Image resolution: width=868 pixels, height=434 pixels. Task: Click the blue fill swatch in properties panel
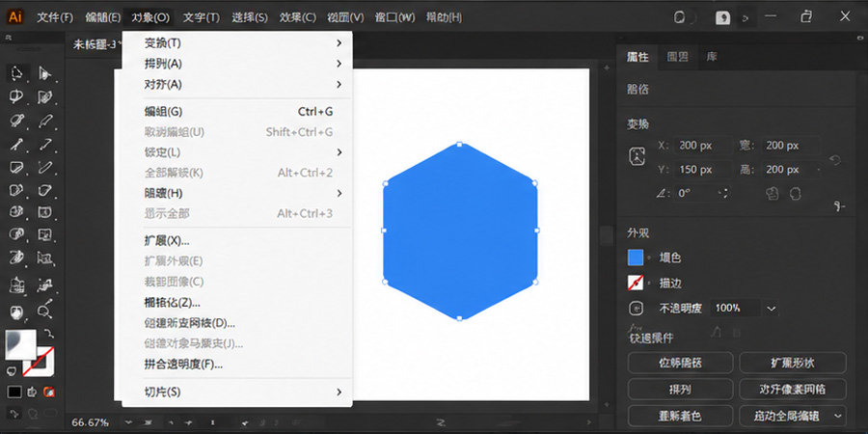(636, 258)
